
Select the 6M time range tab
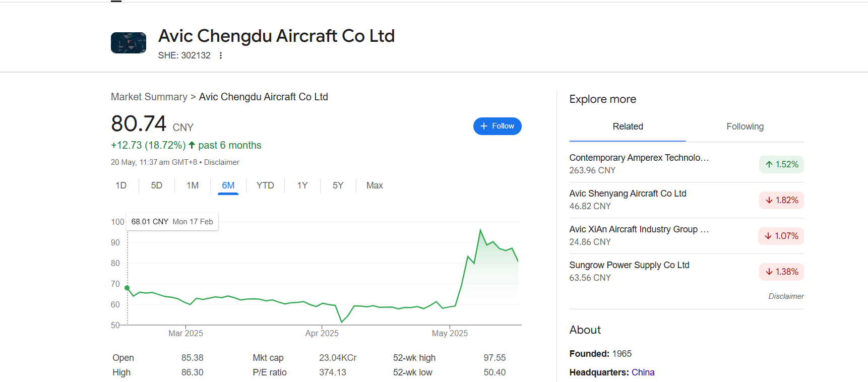click(228, 185)
